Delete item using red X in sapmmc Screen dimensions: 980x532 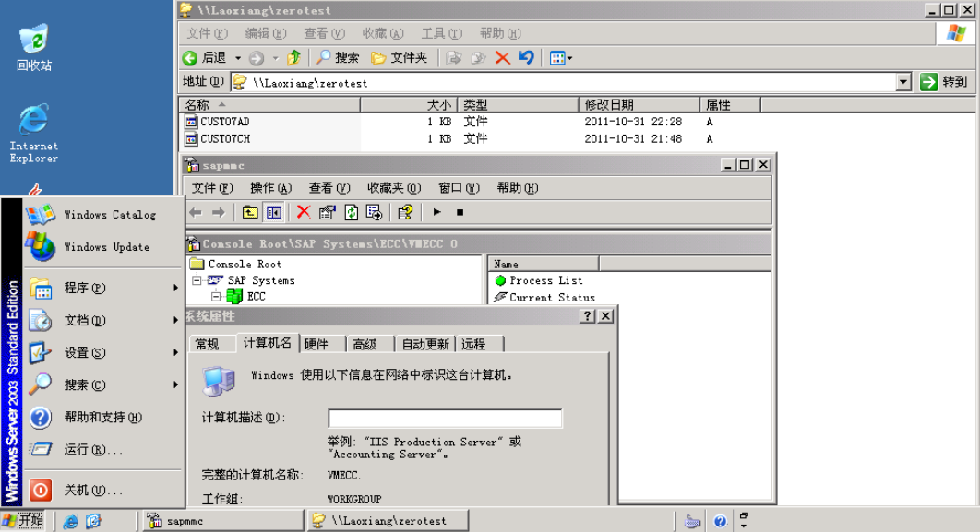[x=303, y=212]
